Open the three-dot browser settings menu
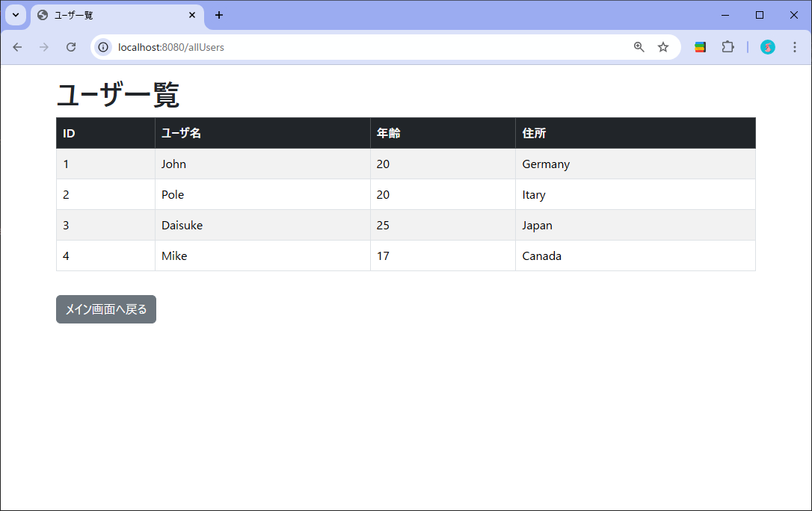The image size is (812, 511). pos(794,47)
